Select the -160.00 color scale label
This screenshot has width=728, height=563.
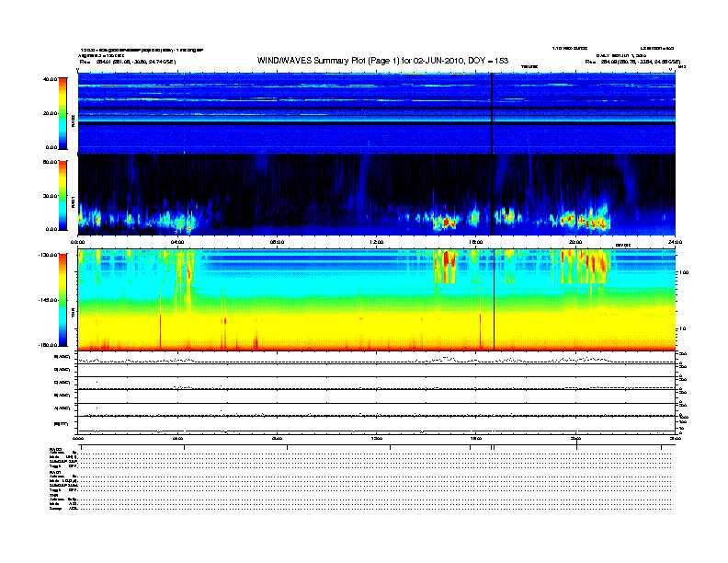(x=48, y=345)
